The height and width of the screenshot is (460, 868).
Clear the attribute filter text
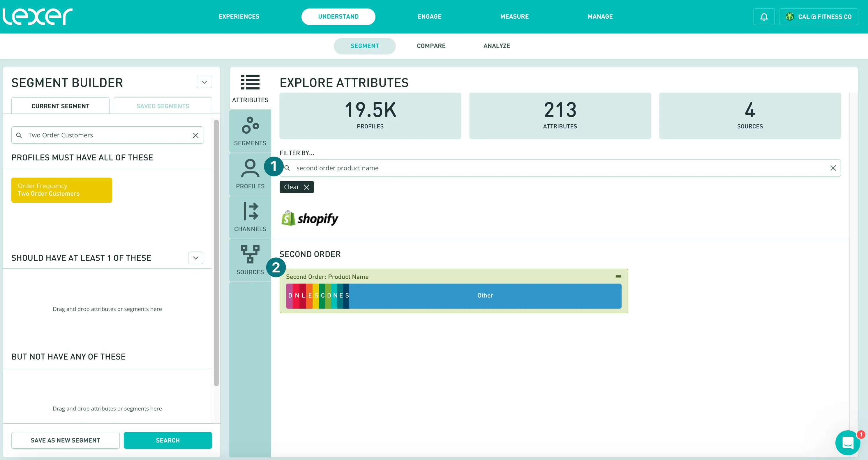pyautogui.click(x=833, y=168)
